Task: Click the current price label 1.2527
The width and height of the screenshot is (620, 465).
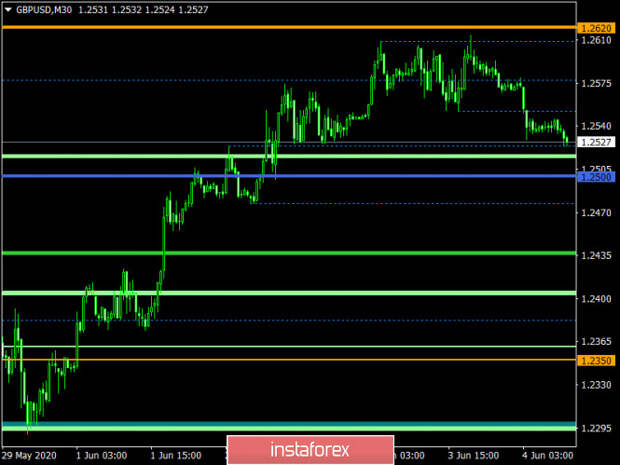Action: pyautogui.click(x=596, y=142)
